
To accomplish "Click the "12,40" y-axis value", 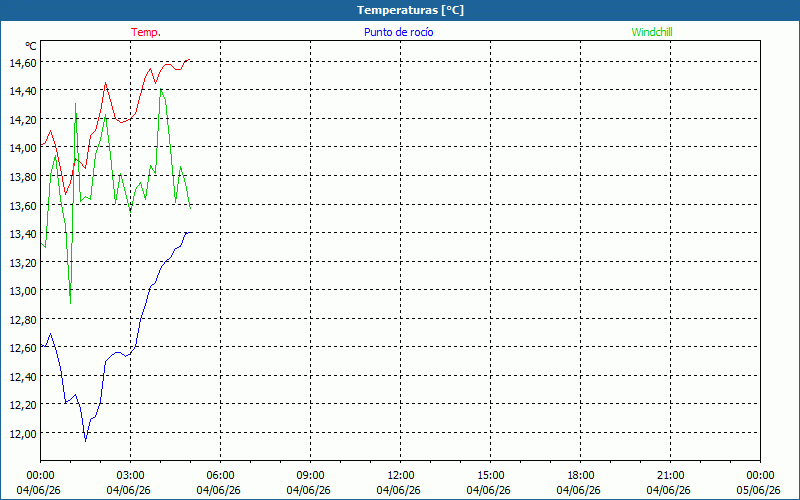I will (x=23, y=377).
